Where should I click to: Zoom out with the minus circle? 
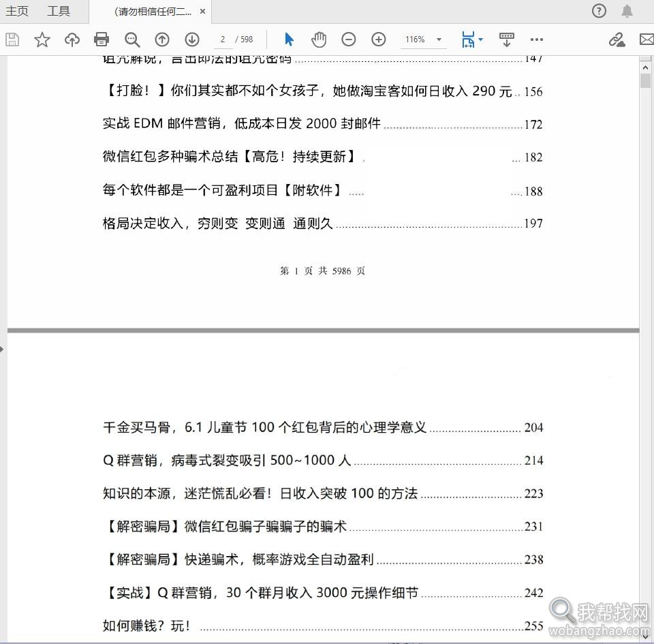tap(348, 40)
